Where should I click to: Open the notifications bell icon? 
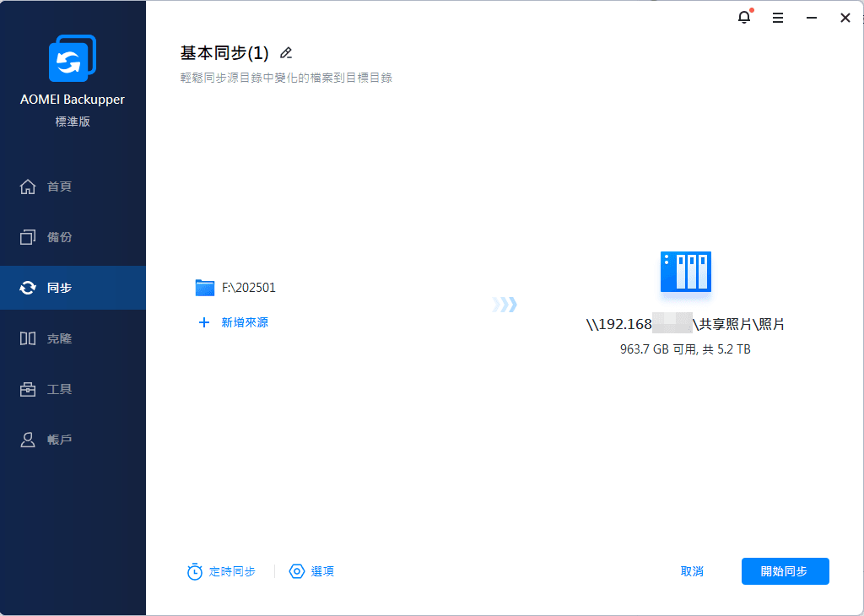click(x=744, y=17)
